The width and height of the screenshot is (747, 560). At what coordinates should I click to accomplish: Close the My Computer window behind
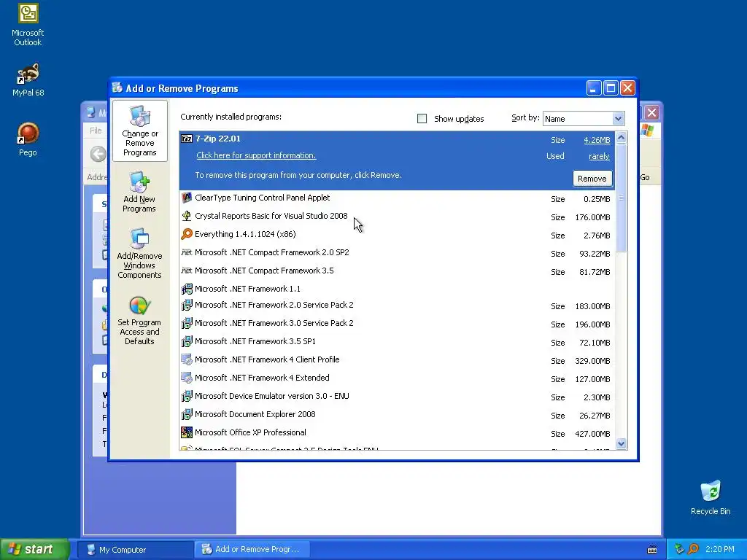coord(651,113)
